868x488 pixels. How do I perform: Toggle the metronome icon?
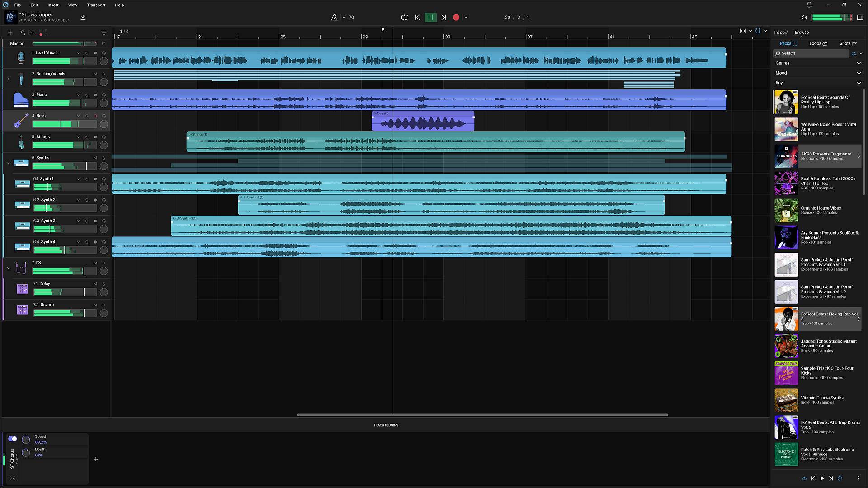click(x=334, y=17)
